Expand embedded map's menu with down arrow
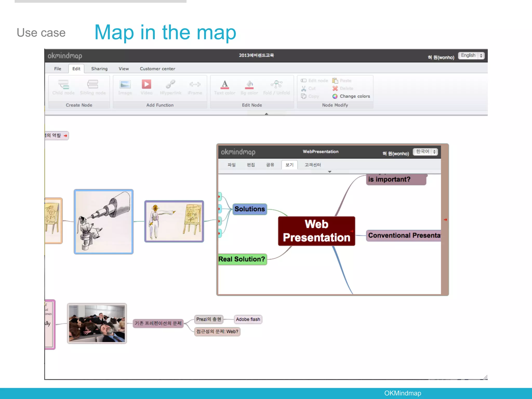 point(330,172)
